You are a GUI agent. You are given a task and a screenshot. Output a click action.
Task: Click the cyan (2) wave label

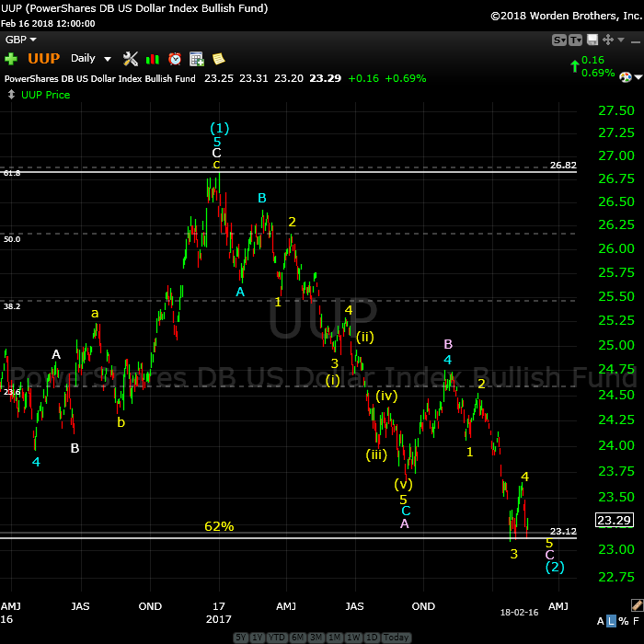[x=555, y=568]
